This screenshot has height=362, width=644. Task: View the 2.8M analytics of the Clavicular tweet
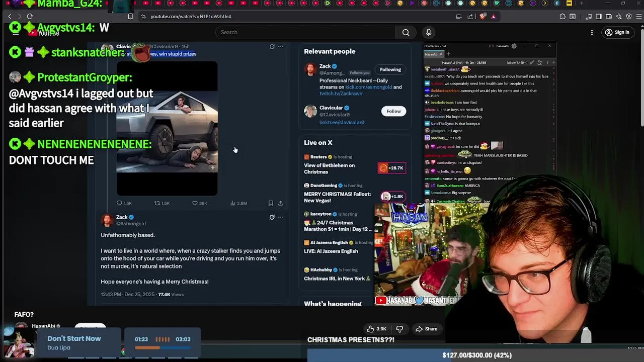tap(238, 203)
